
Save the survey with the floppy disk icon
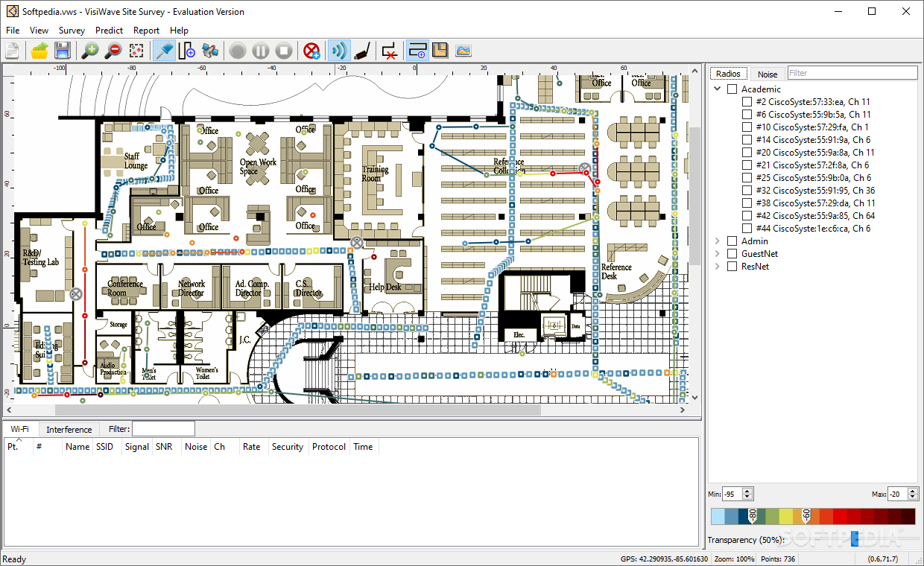tap(63, 51)
